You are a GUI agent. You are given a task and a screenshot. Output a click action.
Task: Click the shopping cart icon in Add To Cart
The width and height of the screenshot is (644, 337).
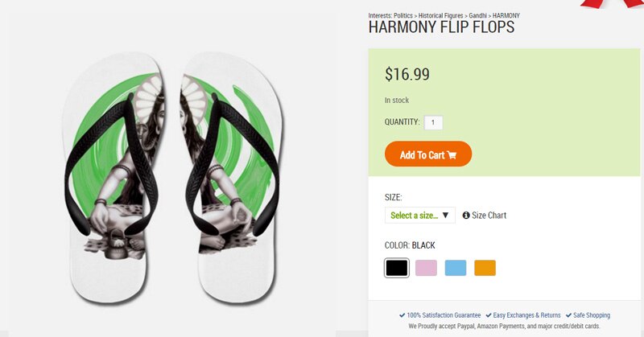[452, 155]
